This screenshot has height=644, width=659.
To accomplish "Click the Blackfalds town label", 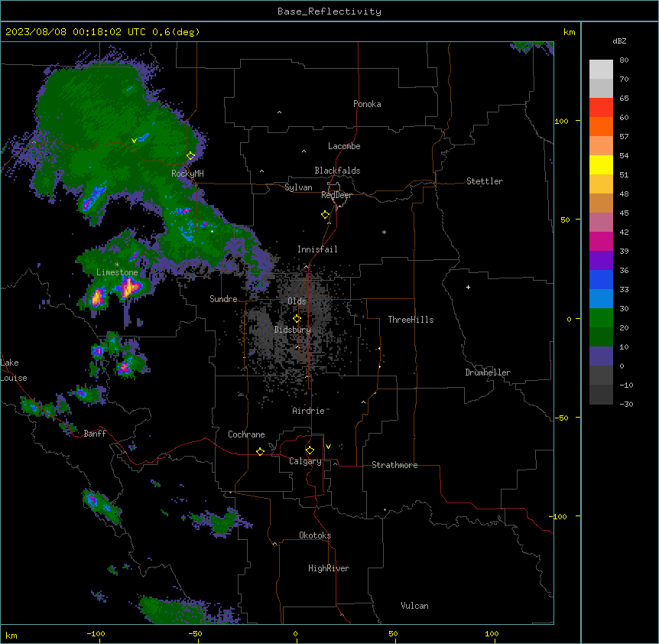I will (337, 171).
